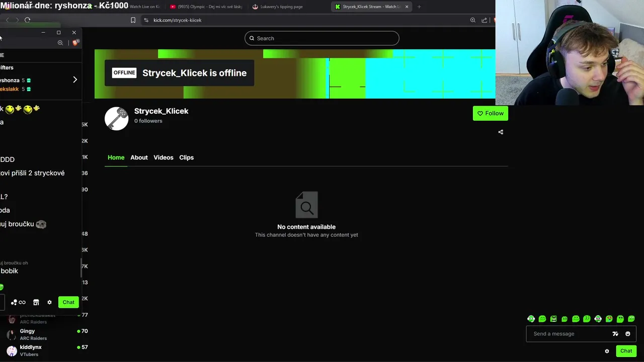Viewport: 644px width, 362px height.
Task: Click popup chat scrollbar thumb
Action: [x=82, y=267]
